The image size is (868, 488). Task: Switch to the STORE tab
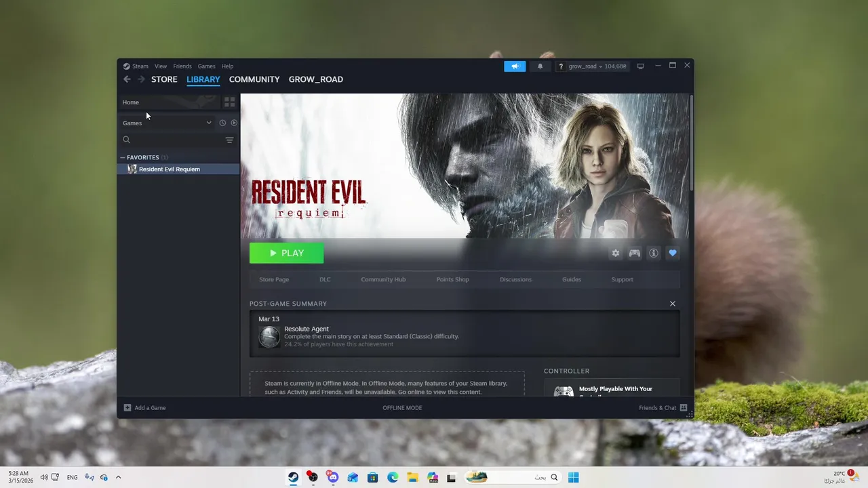pos(164,79)
